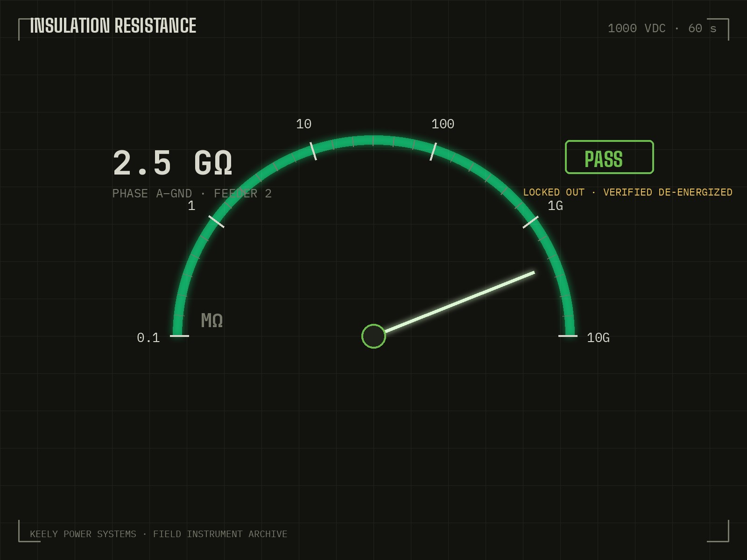Click the gauge needle pointer
The height and width of the screenshot is (560, 747).
459,302
